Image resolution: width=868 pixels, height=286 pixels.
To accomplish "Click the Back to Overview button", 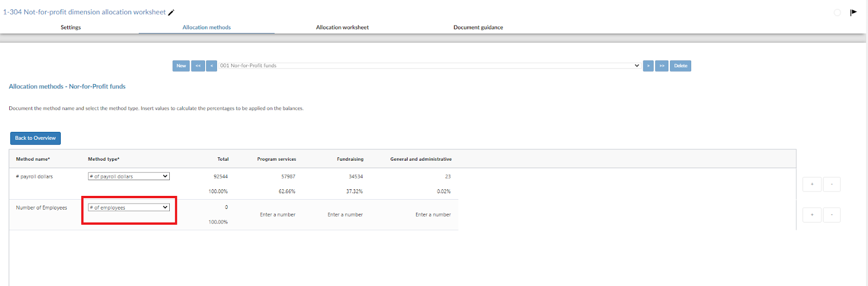I will [x=35, y=138].
